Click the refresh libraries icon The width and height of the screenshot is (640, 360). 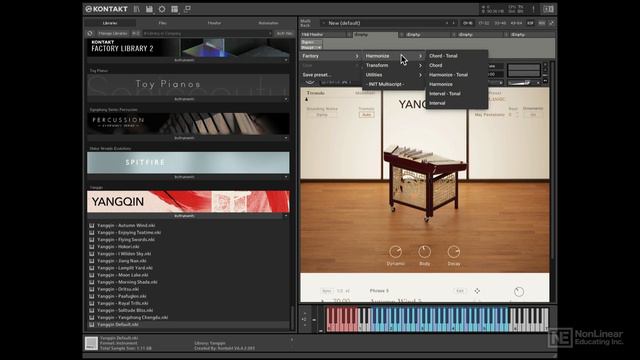[x=90, y=33]
